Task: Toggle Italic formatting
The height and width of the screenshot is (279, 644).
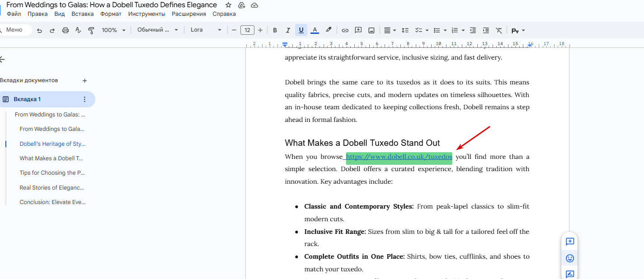Action: tap(288, 30)
